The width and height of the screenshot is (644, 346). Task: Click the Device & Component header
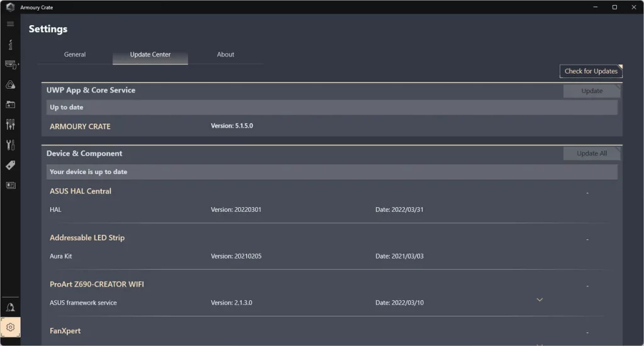(84, 153)
